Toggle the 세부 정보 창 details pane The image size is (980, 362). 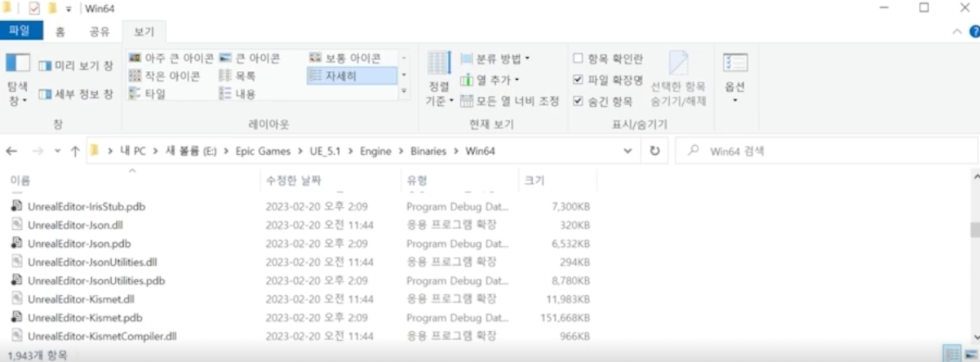click(x=76, y=95)
